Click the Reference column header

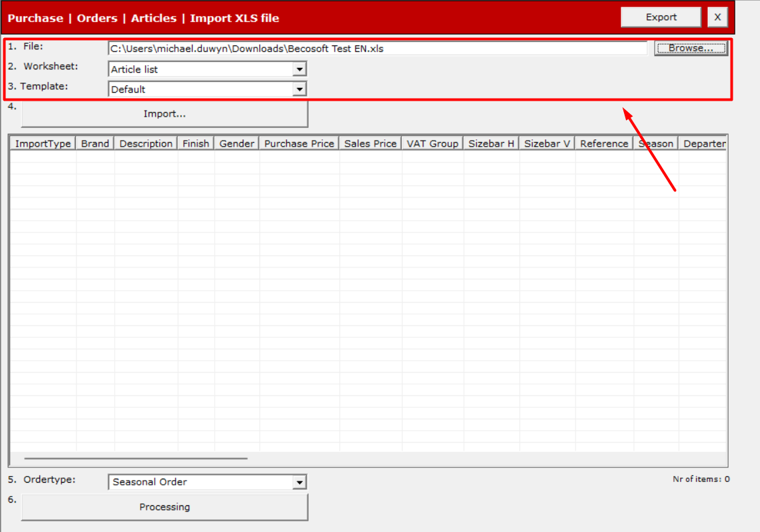(604, 143)
